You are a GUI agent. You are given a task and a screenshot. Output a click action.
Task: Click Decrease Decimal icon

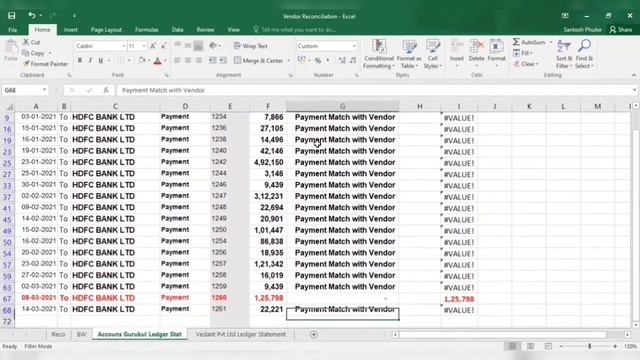point(353,60)
